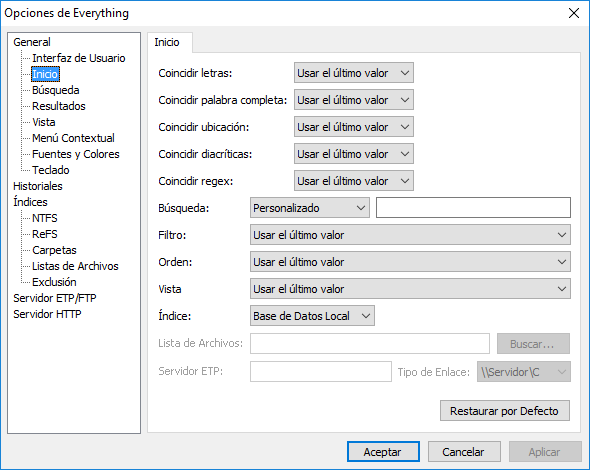Select Servidor HTTP in the tree
This screenshot has height=470, width=590.
point(47,314)
